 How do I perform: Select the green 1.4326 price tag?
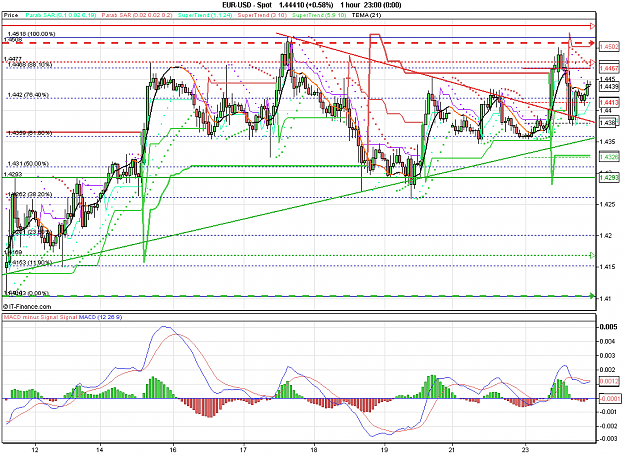609,157
